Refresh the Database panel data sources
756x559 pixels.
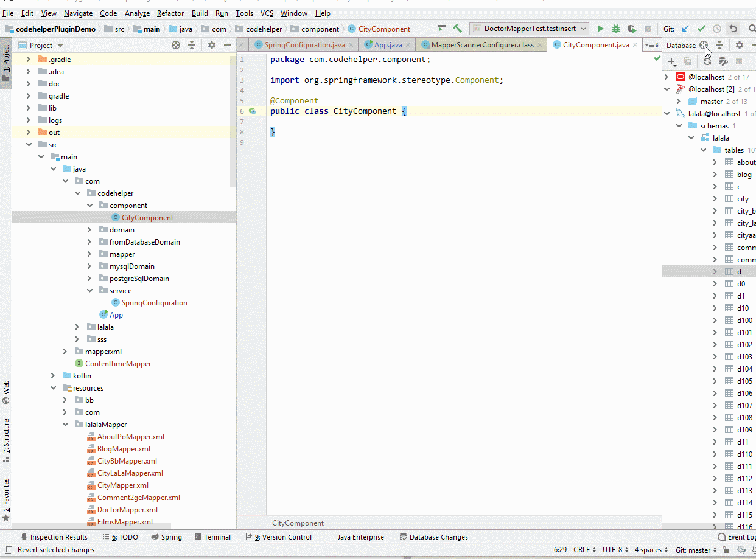707,61
